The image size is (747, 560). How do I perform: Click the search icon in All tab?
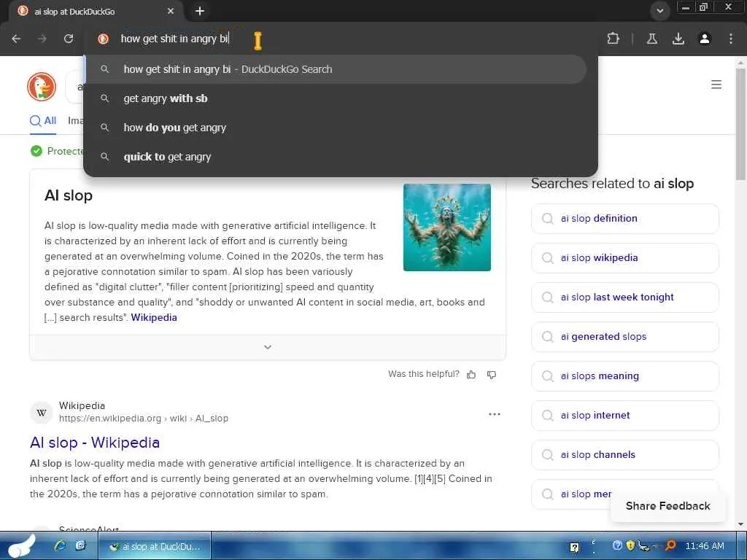click(36, 121)
